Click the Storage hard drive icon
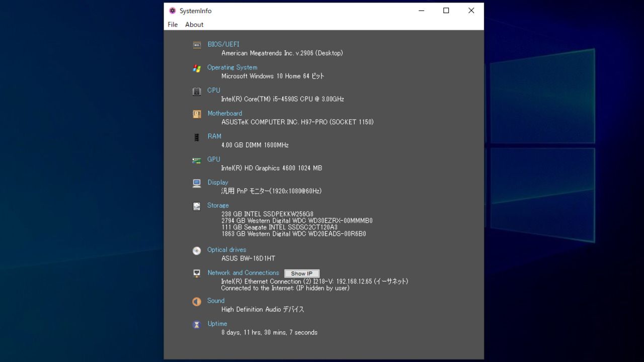The image size is (644, 362). [197, 206]
